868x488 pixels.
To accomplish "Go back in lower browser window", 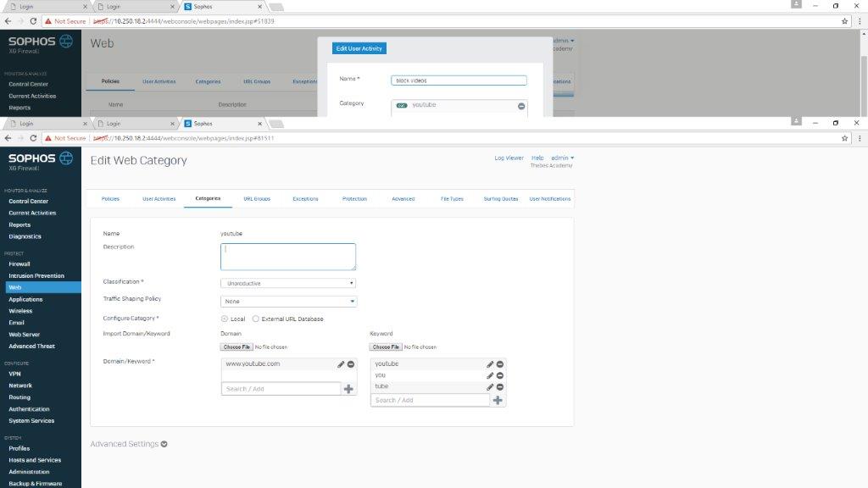I will (8, 138).
